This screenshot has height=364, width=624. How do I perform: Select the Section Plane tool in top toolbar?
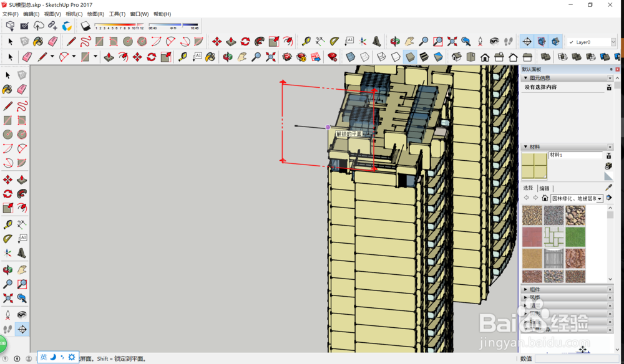click(527, 41)
